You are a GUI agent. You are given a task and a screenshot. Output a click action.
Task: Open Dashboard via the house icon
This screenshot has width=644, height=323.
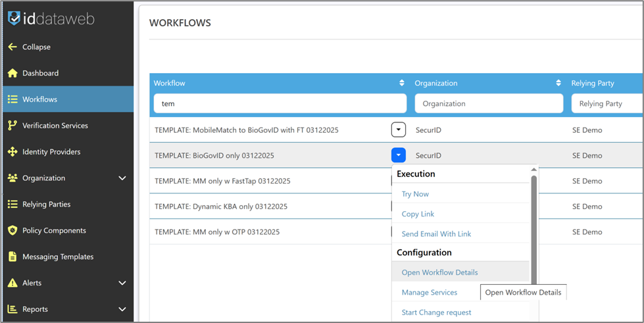click(x=12, y=73)
